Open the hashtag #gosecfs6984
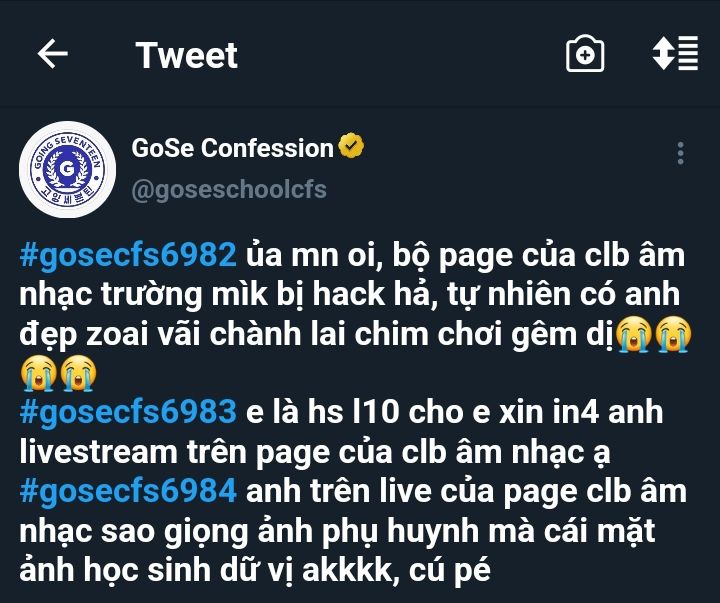720x603 pixels. 128,491
